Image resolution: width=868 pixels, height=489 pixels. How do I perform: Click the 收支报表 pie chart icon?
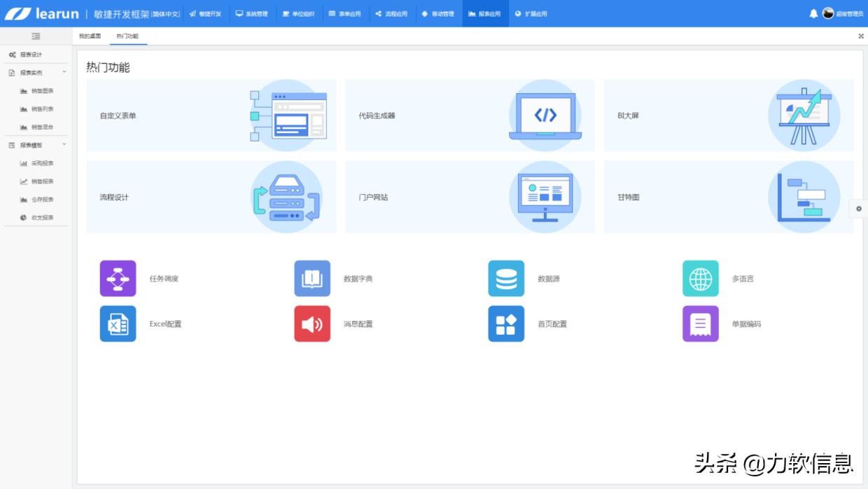24,218
